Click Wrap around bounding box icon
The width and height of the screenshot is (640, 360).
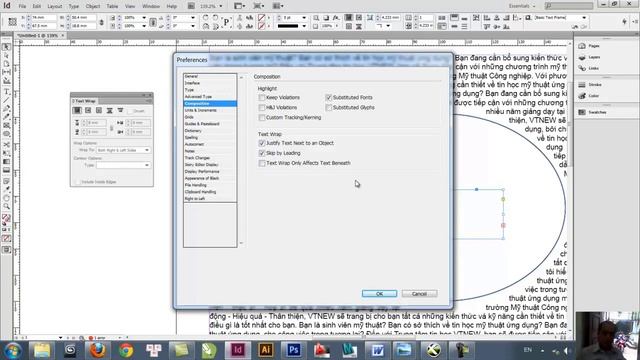pyautogui.click(x=88, y=111)
